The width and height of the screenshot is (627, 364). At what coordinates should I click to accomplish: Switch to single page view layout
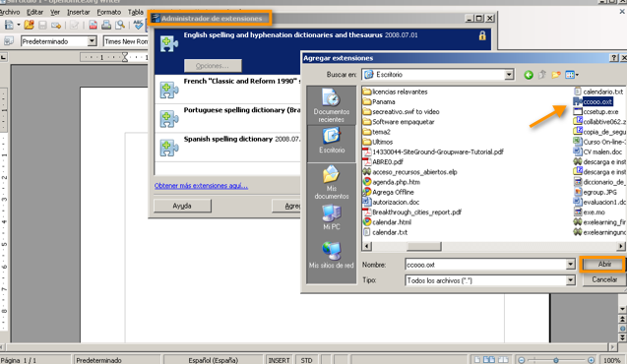(477, 360)
